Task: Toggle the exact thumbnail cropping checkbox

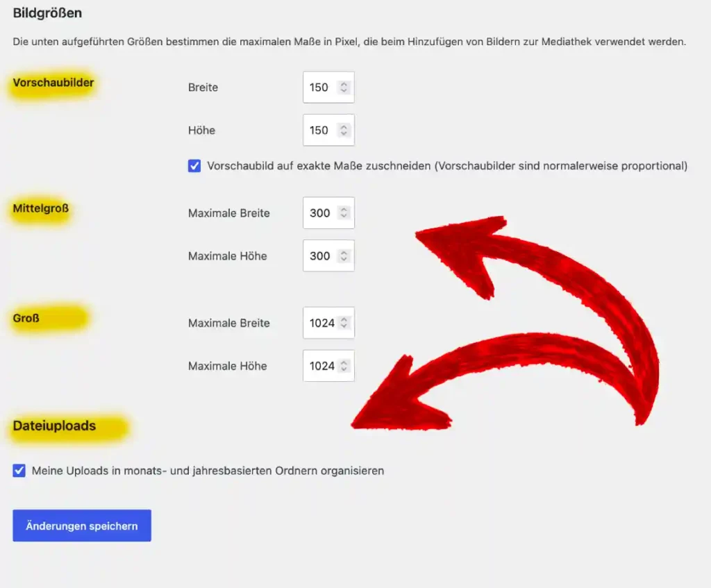Action: click(x=194, y=166)
